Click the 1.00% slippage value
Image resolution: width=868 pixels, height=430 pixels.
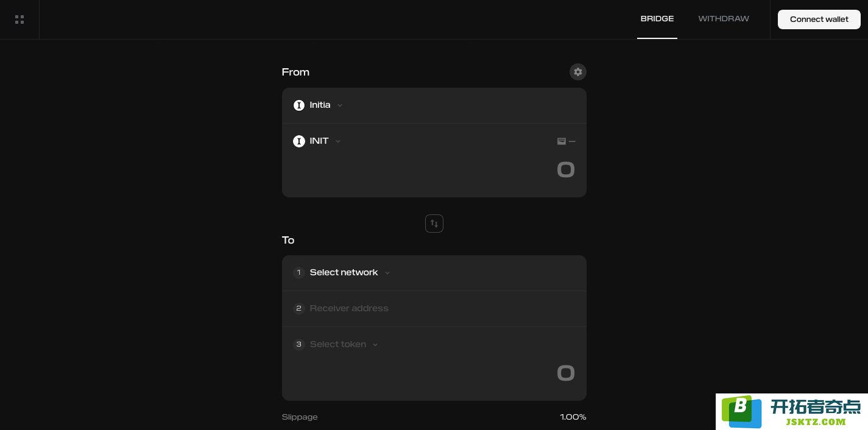tap(573, 417)
